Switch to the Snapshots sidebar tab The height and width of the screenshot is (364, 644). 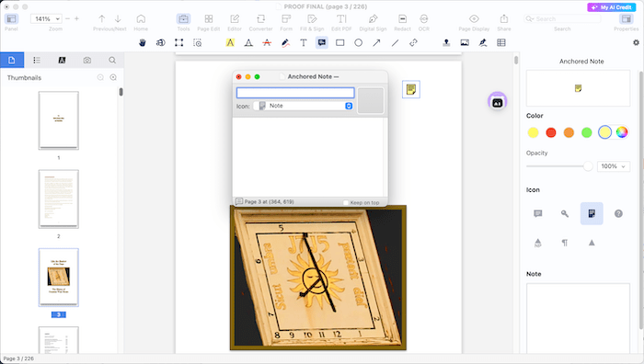[87, 61]
